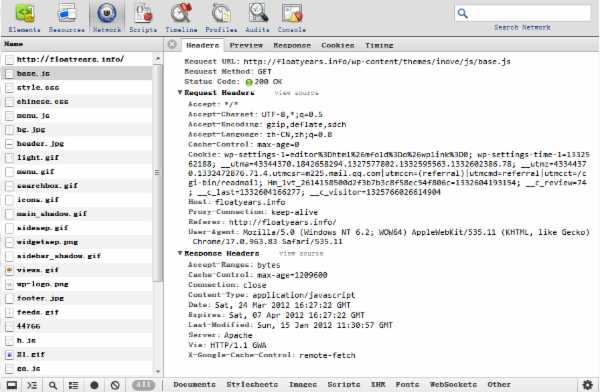This screenshot has height=392, width=600.
Task: Click the request list scroll down arrow
Action: (157, 371)
